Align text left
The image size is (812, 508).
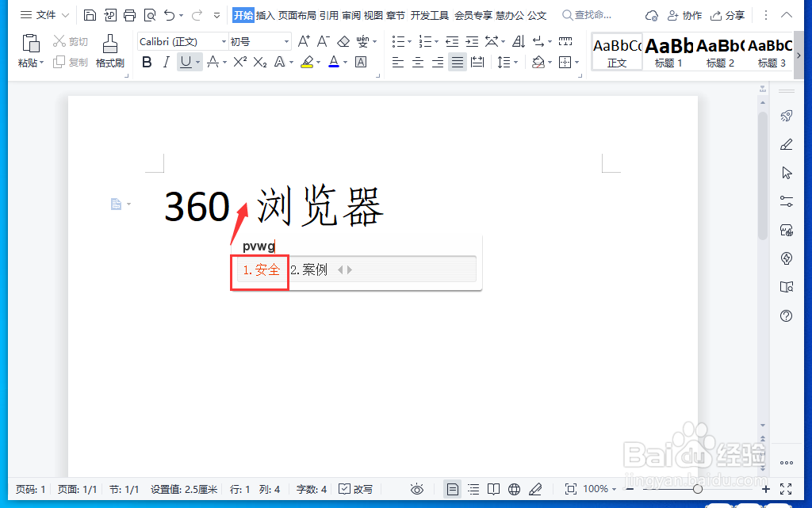tap(398, 63)
